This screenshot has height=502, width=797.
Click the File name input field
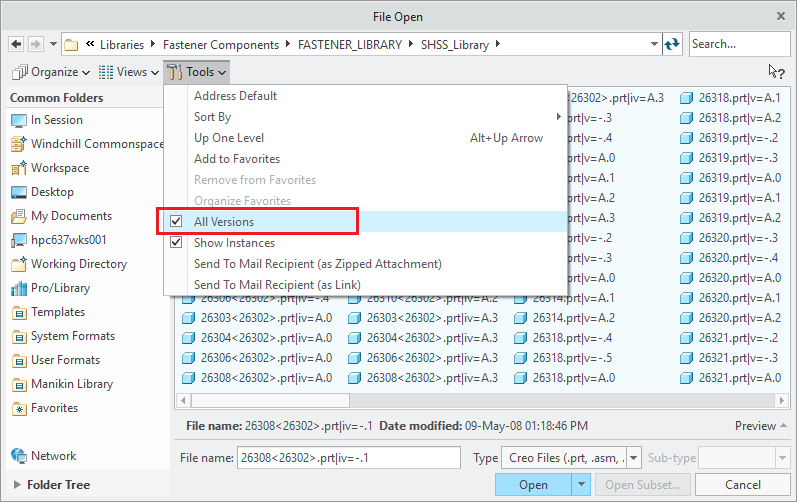coord(349,458)
